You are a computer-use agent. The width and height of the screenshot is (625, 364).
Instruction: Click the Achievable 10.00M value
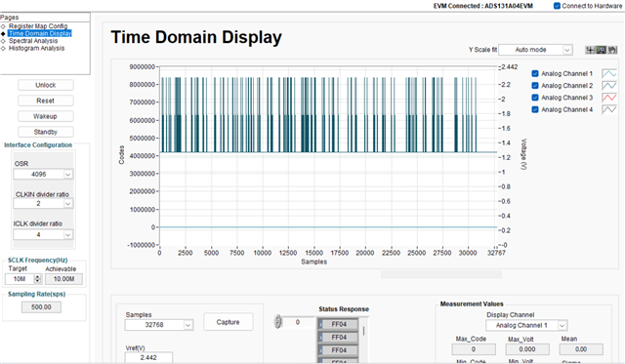click(x=63, y=279)
